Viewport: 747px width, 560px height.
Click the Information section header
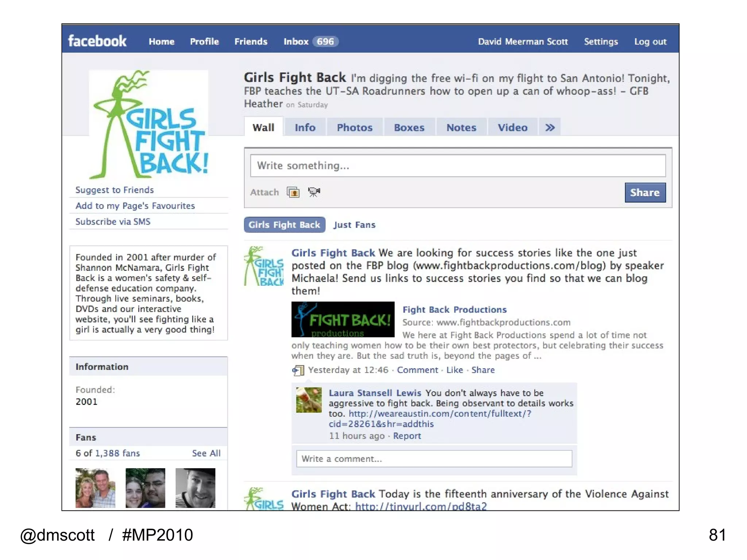pyautogui.click(x=148, y=367)
